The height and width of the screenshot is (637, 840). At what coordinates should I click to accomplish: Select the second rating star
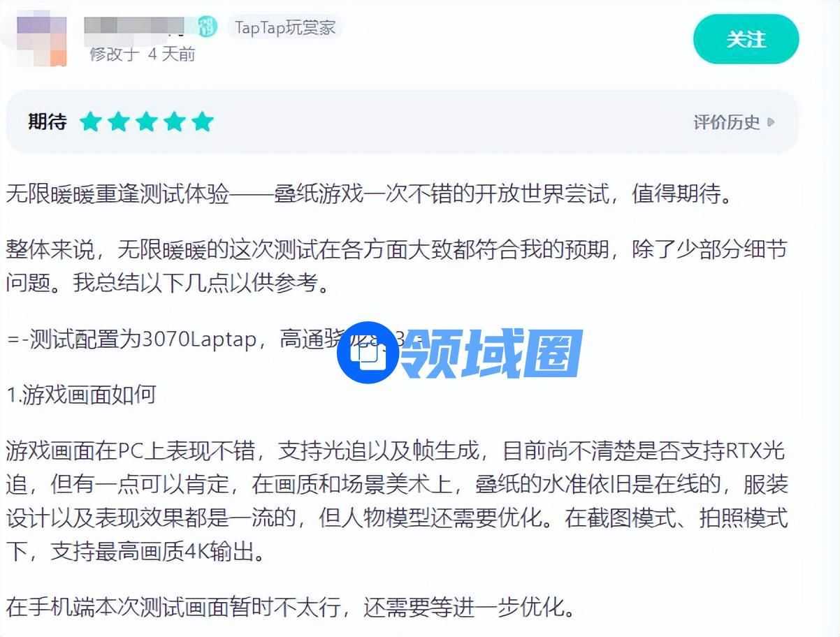[119, 122]
